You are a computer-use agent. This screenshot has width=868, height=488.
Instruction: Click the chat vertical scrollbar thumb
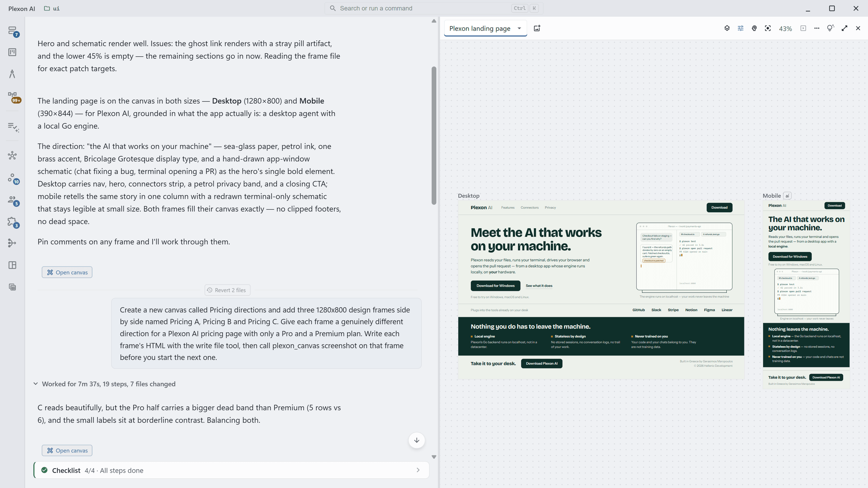click(434, 136)
